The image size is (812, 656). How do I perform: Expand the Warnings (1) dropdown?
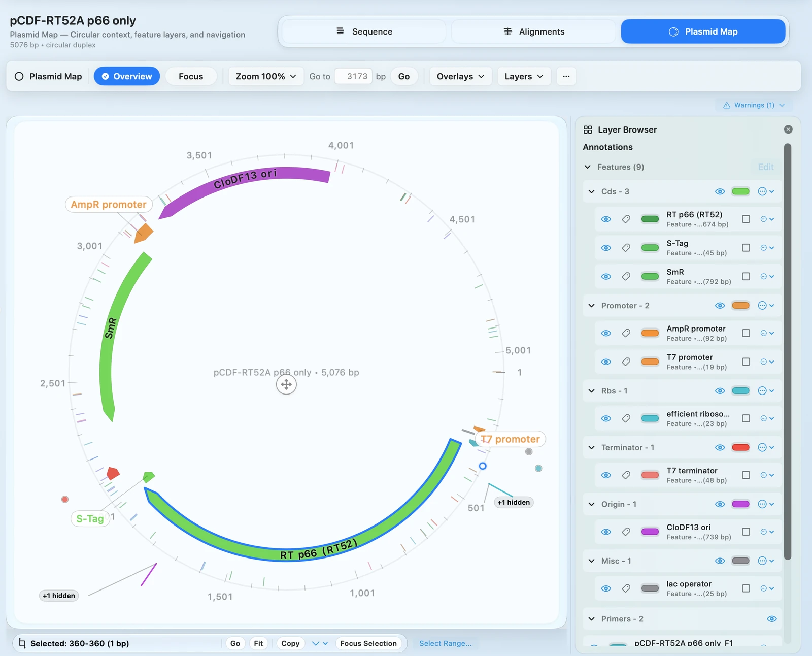(x=754, y=105)
